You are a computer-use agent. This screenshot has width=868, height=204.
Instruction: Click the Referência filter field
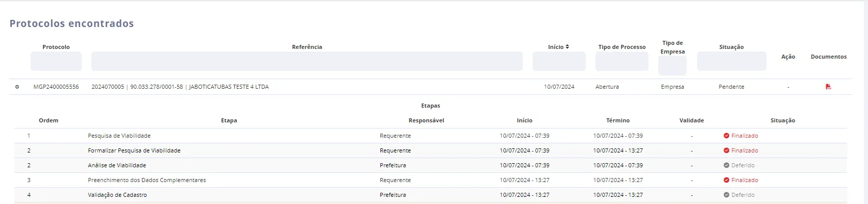pos(307,61)
